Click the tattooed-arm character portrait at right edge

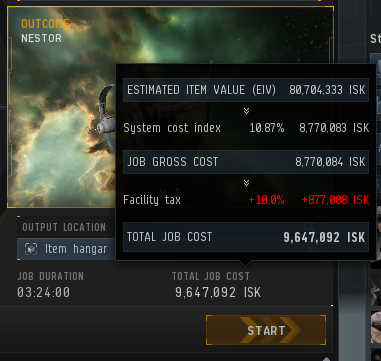376,327
